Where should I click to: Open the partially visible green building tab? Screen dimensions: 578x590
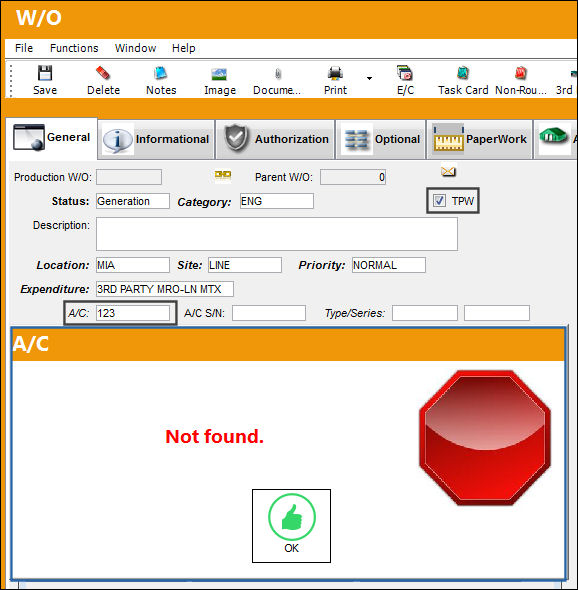coord(556,139)
